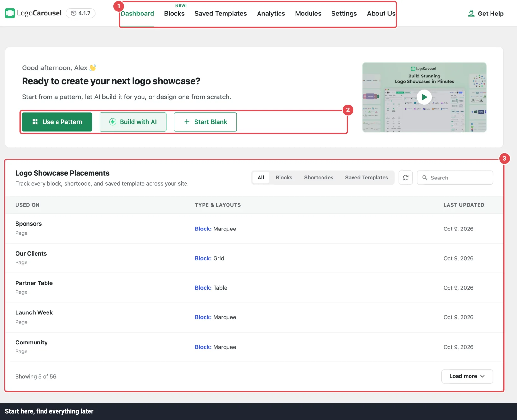
Task: Open the Partner Table page row
Action: coord(254,288)
